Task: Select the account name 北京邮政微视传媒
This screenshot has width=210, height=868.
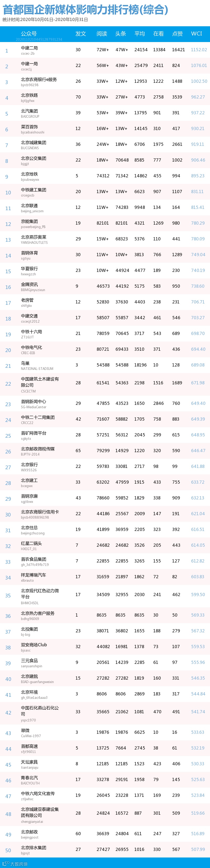Action: pos(38,449)
